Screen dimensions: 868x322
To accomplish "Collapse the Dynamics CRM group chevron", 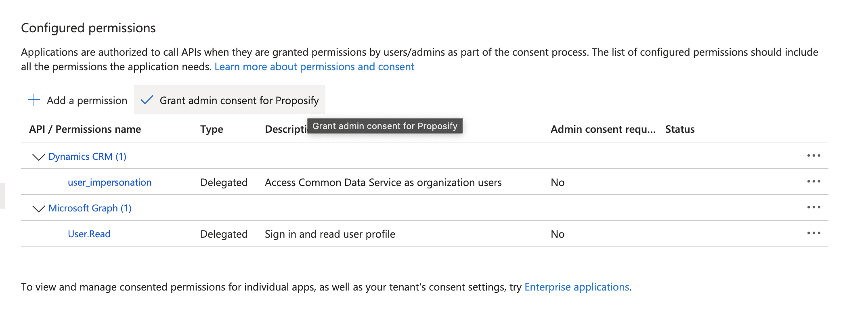I will click(x=38, y=157).
